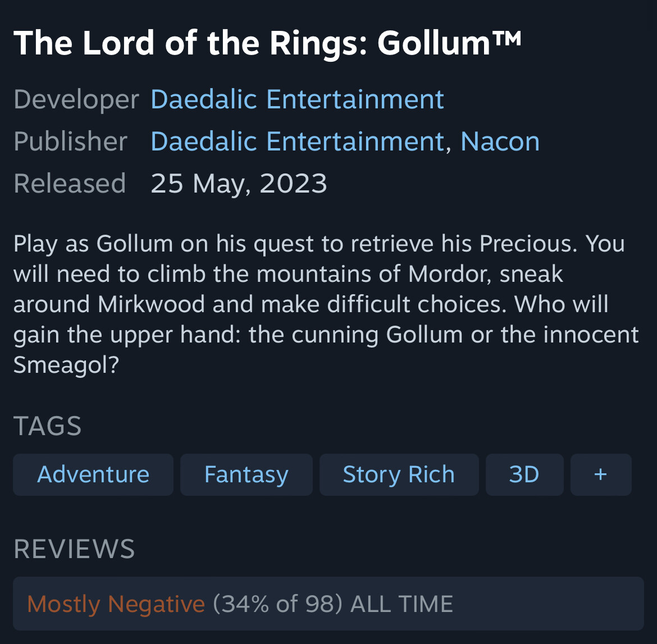This screenshot has height=644, width=657.
Task: Click the REVIEWS section heading
Action: [x=74, y=549]
